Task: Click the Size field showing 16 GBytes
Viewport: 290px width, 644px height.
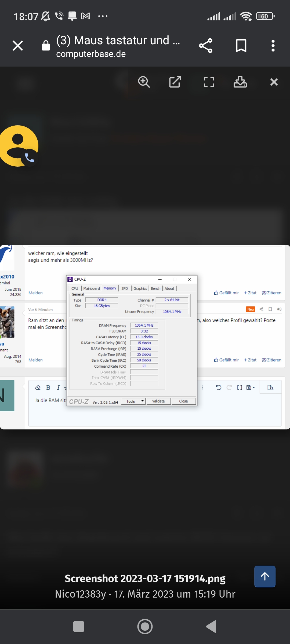Action: [x=102, y=306]
